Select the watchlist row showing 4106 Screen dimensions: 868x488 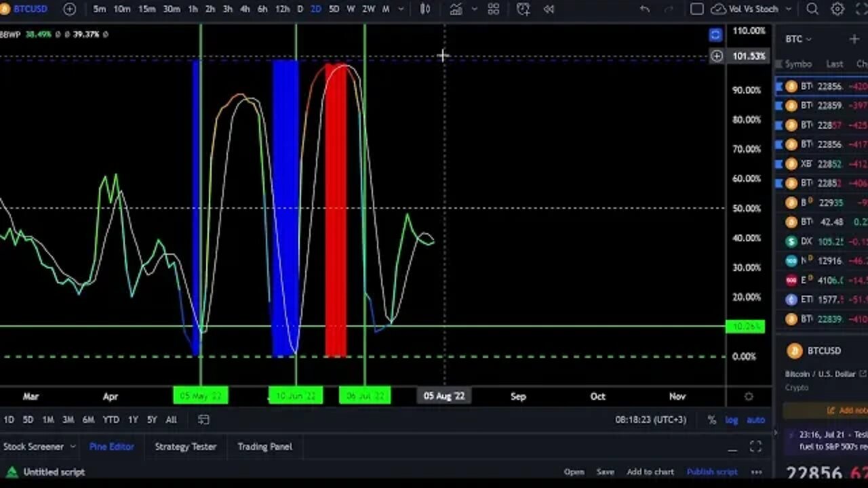(822, 280)
